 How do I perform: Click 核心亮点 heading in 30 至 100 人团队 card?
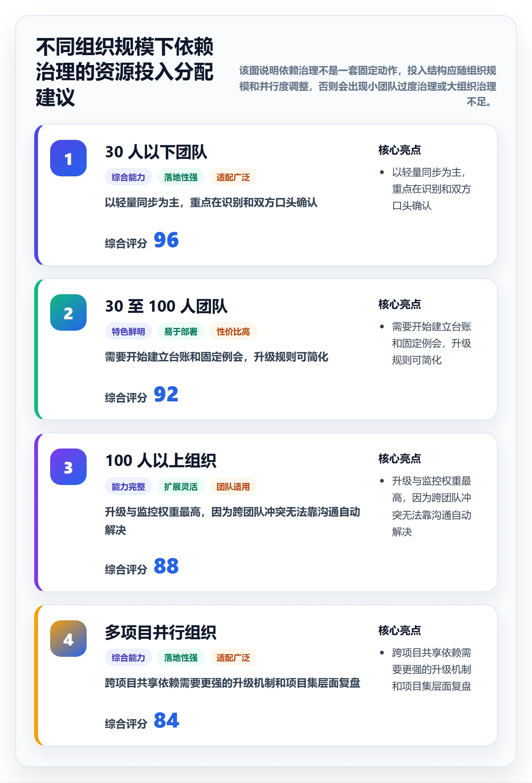[x=400, y=304]
